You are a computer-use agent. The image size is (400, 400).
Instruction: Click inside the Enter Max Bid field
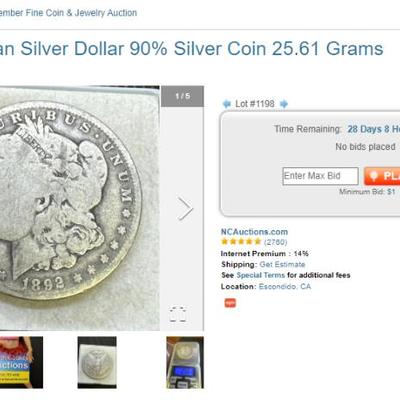point(320,176)
